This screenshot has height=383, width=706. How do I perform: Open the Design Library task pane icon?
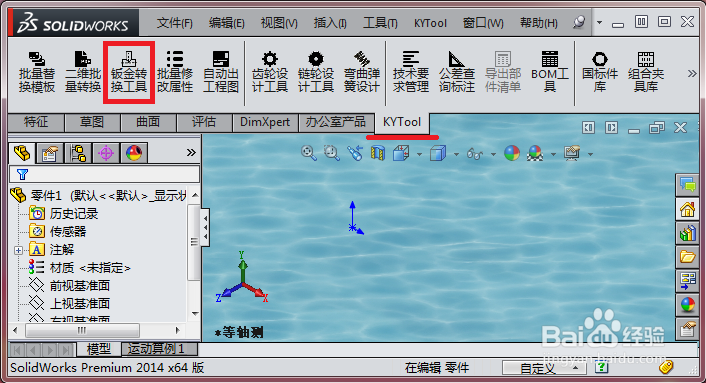point(687,234)
